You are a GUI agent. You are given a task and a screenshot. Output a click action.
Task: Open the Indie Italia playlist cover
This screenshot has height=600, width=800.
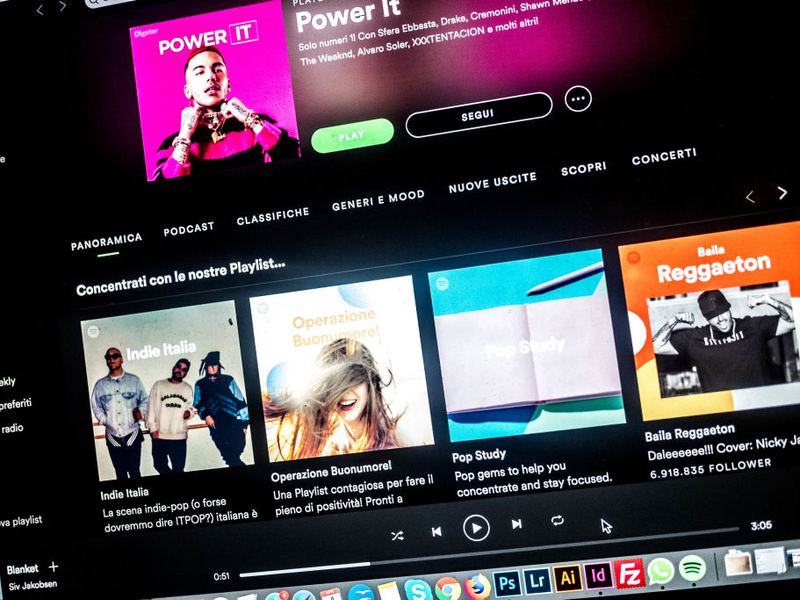click(167, 390)
